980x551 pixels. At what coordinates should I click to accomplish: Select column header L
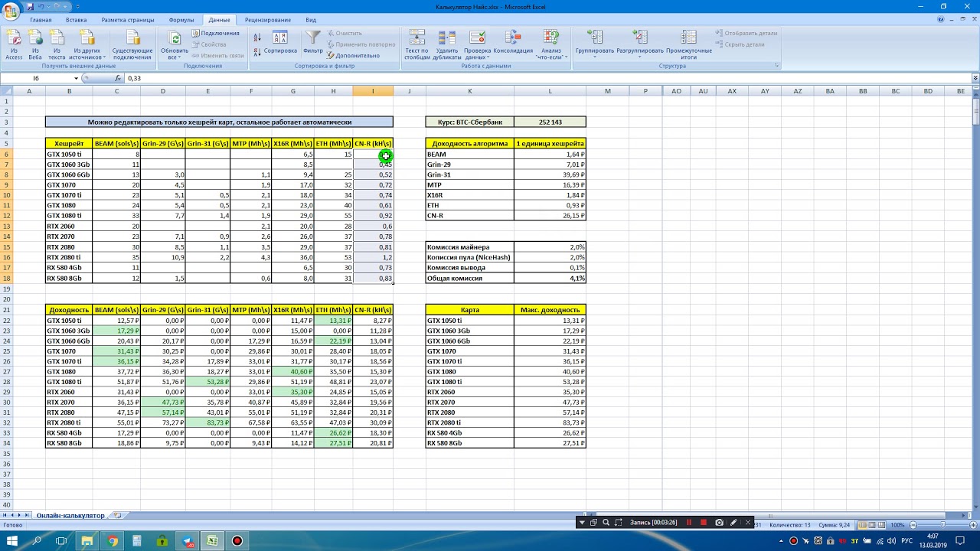550,91
